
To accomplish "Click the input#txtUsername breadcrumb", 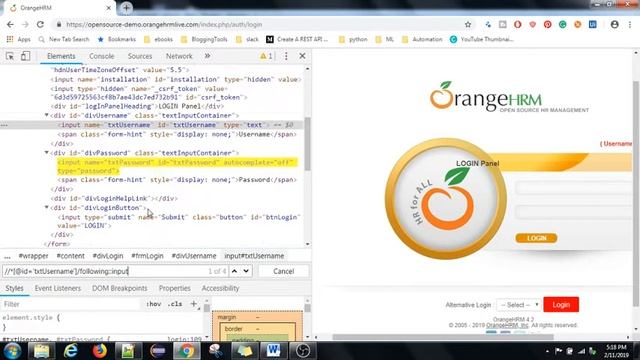I will tap(254, 256).
